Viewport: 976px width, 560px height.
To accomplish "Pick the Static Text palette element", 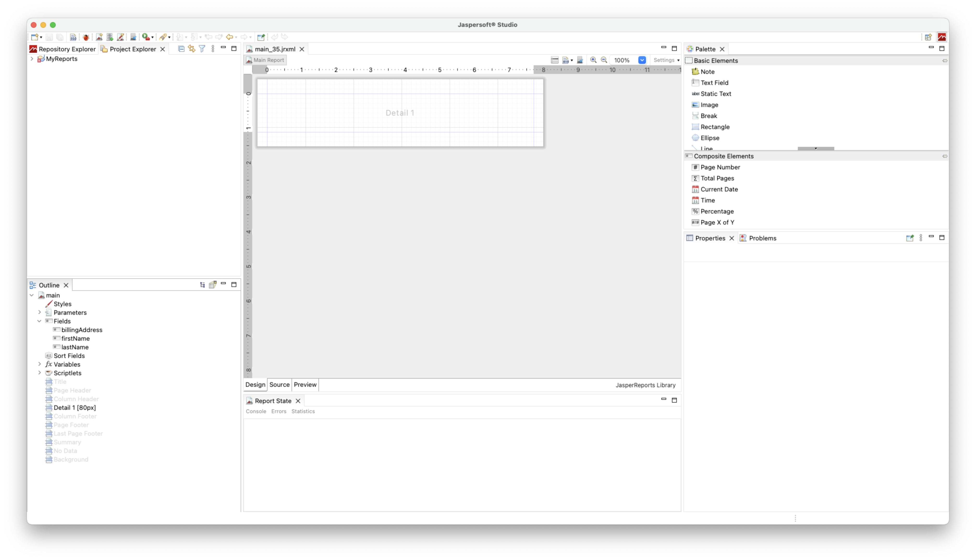I will [715, 94].
